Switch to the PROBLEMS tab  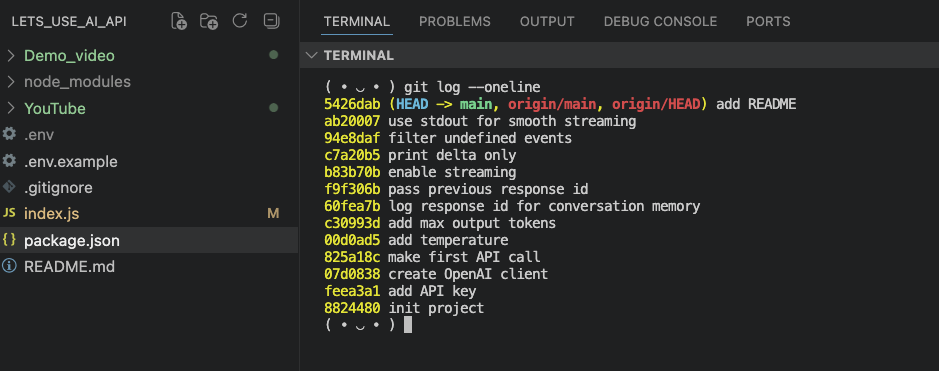point(455,22)
